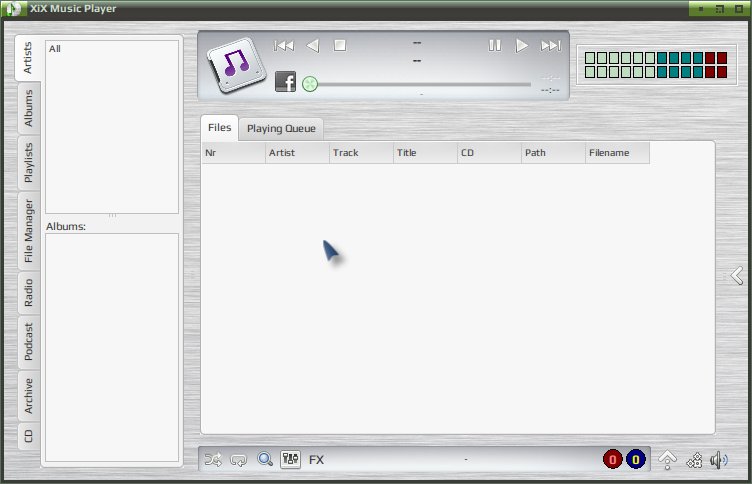Click the reverse play arrow
This screenshot has height=484, width=752.
(313, 46)
